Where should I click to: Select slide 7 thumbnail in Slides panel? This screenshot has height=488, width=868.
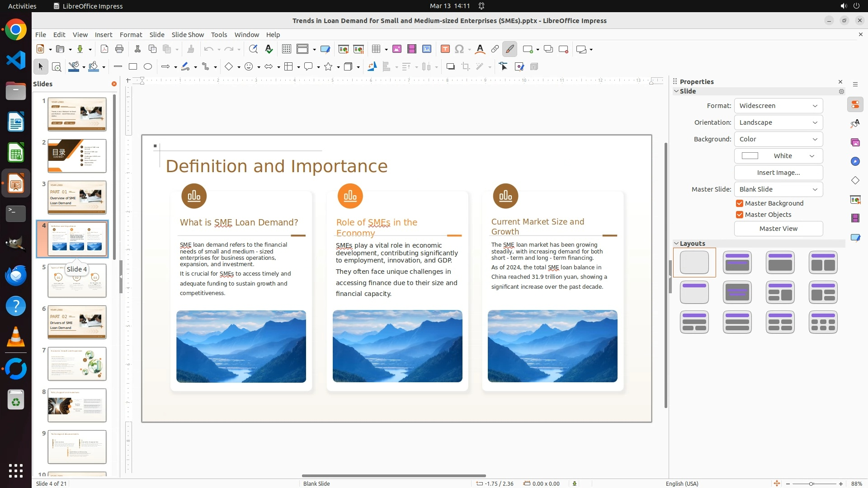tap(77, 364)
